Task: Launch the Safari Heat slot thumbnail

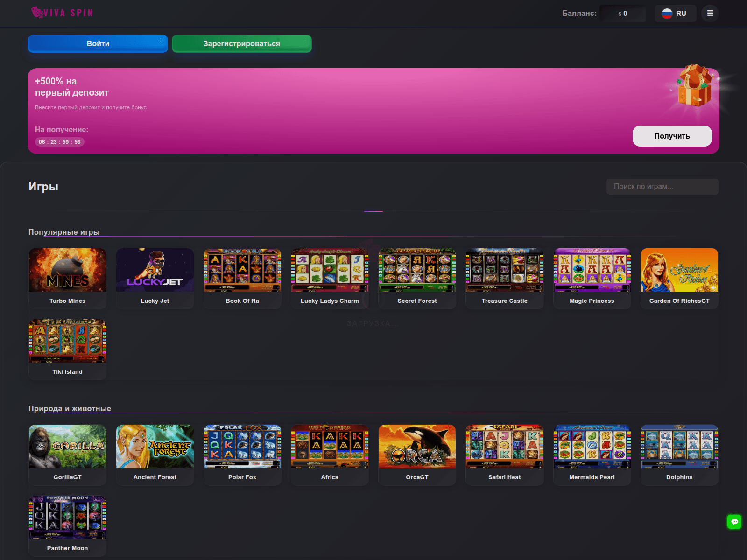Action: point(505,447)
